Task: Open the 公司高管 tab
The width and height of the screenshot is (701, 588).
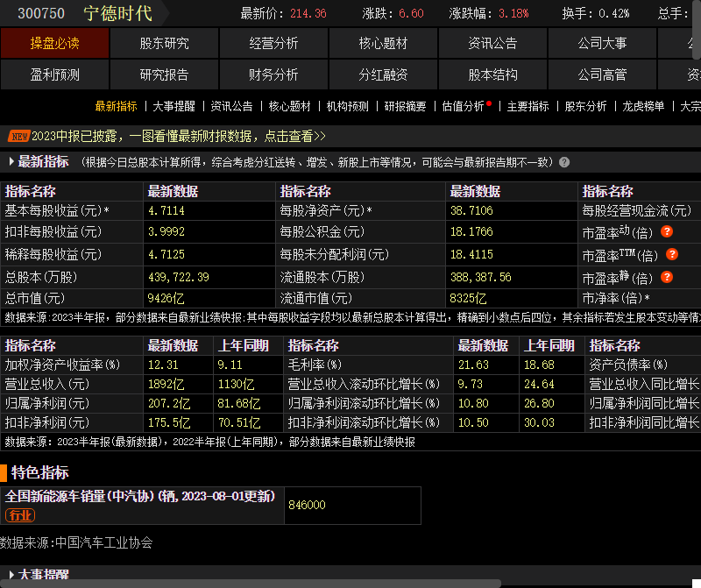Action: (x=602, y=74)
